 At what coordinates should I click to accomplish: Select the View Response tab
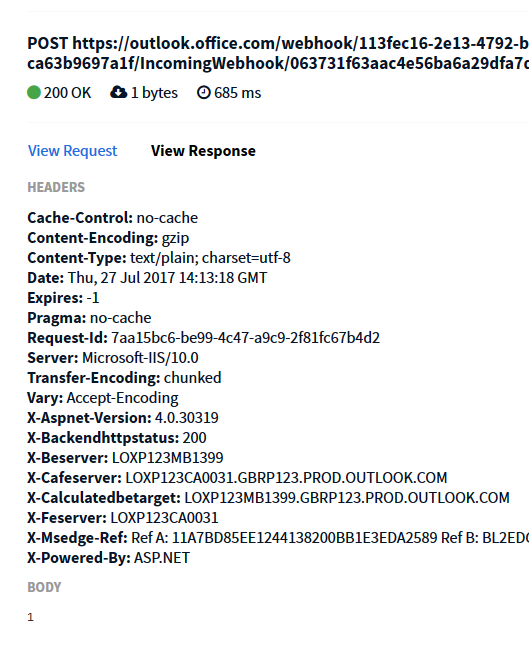pos(203,151)
